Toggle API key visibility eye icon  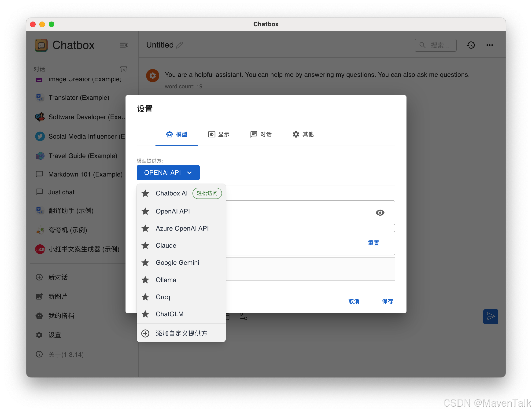380,213
